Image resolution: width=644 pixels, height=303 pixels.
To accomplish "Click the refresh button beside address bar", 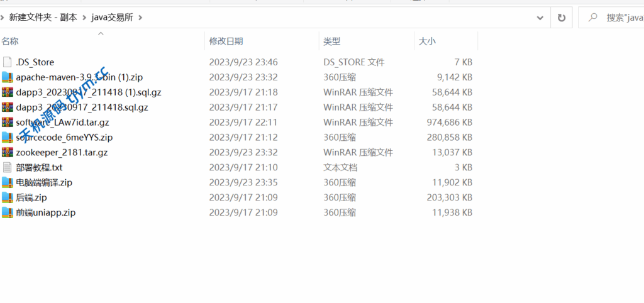I will coord(561,18).
